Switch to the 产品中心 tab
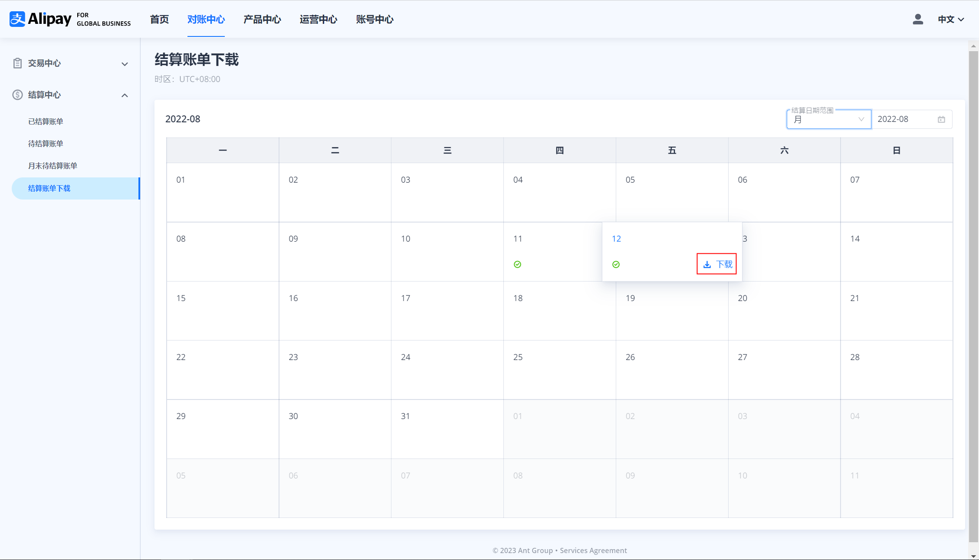The width and height of the screenshot is (979, 560). point(262,20)
